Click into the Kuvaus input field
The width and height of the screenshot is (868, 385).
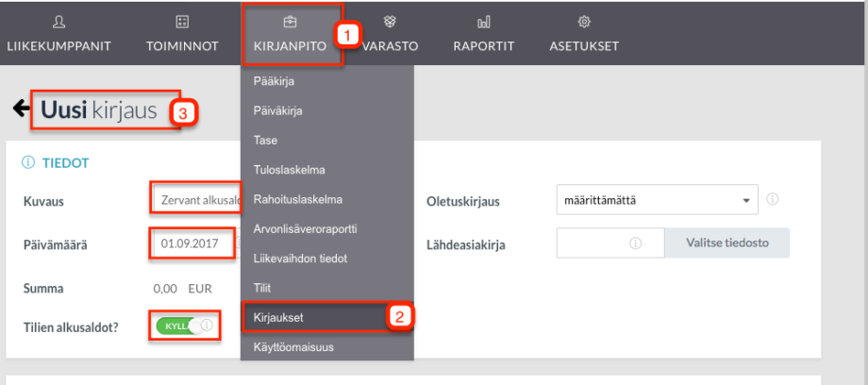point(196,201)
